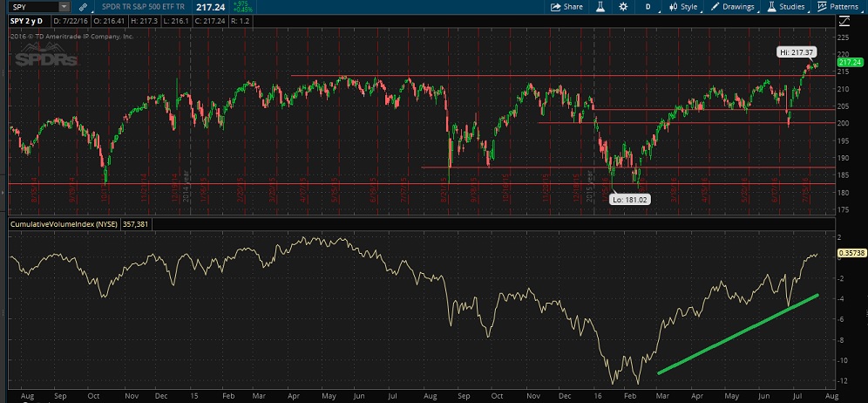Click the 175 price axis label

tap(844, 209)
